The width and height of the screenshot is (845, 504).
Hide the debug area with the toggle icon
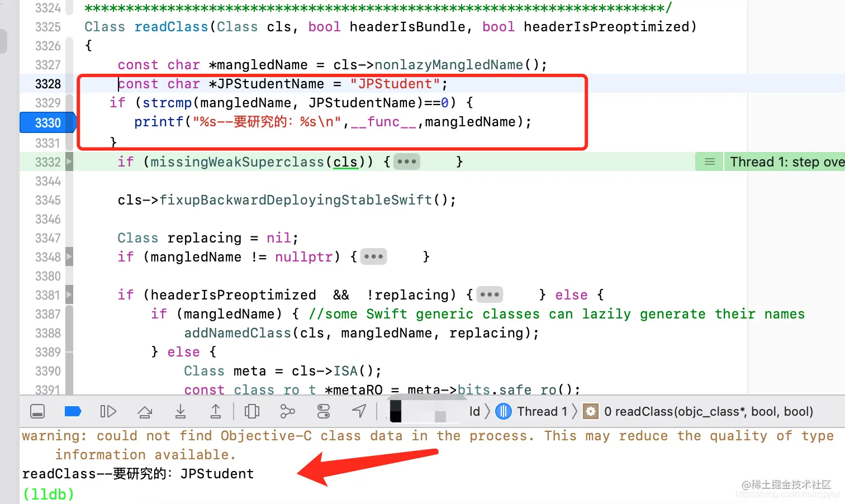click(x=37, y=412)
